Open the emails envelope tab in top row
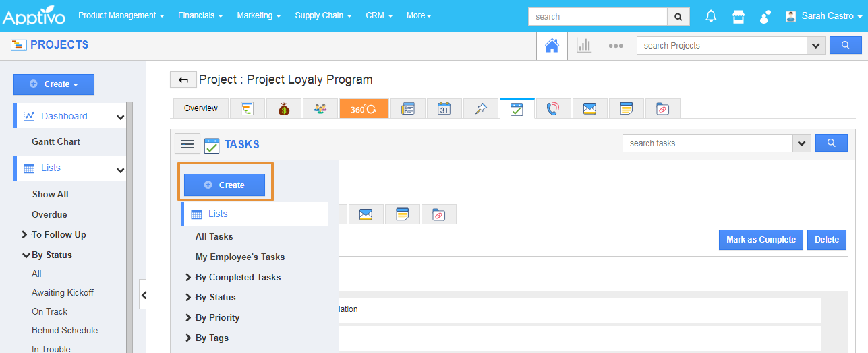The image size is (868, 353). pos(590,108)
